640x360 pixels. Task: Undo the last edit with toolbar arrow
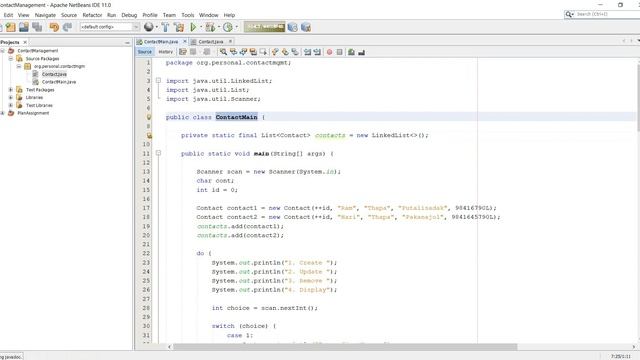click(53, 27)
